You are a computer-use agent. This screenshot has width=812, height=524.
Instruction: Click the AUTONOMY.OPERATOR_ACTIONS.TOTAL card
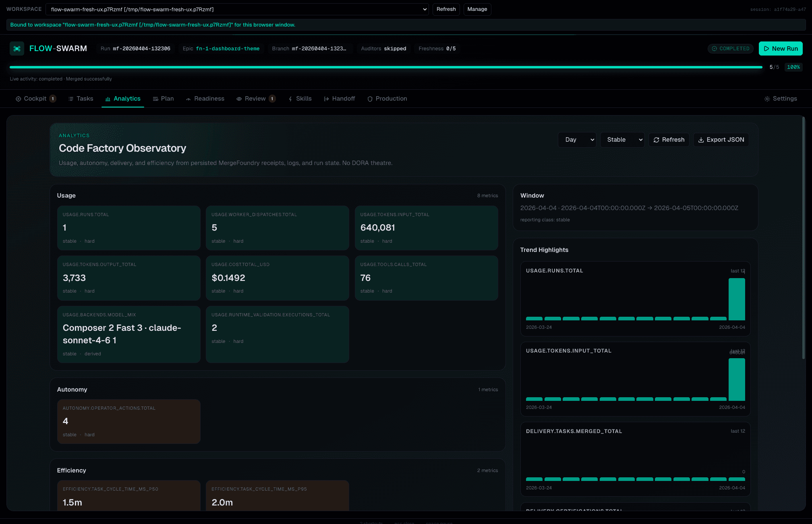pos(128,421)
